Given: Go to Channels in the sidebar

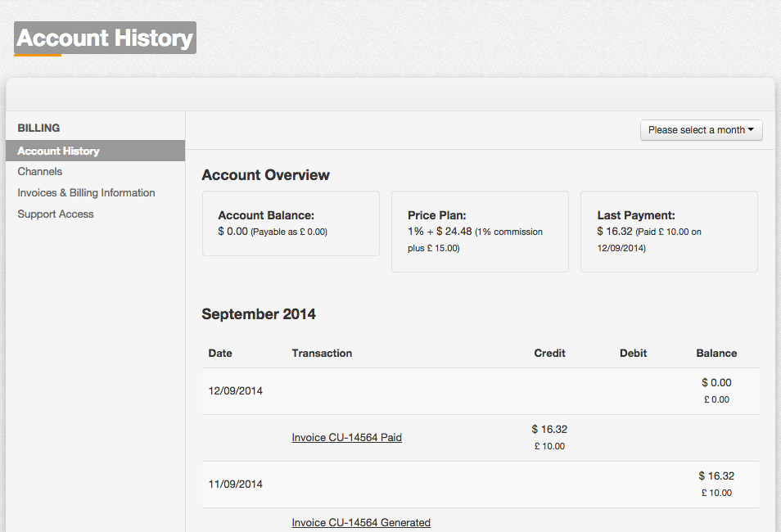Looking at the screenshot, I should click(x=40, y=172).
